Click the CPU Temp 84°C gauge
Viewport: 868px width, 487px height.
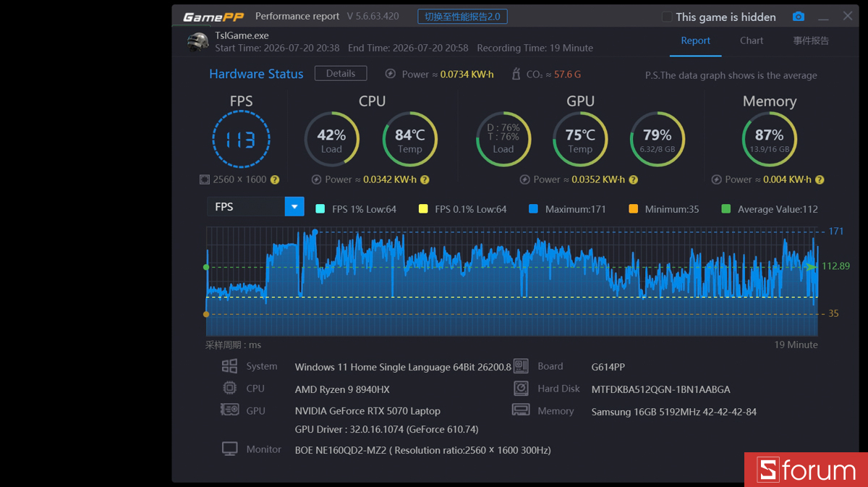click(409, 139)
